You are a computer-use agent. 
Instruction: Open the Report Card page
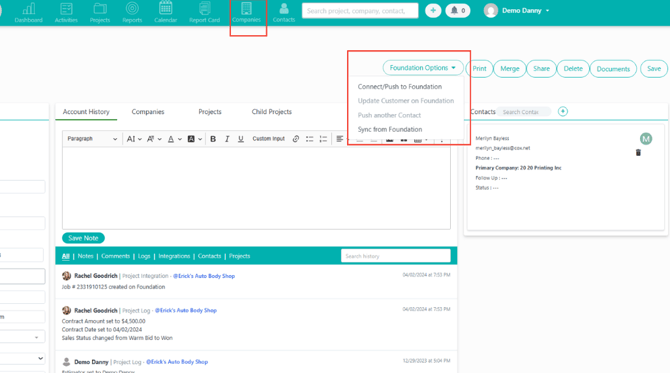205,12
